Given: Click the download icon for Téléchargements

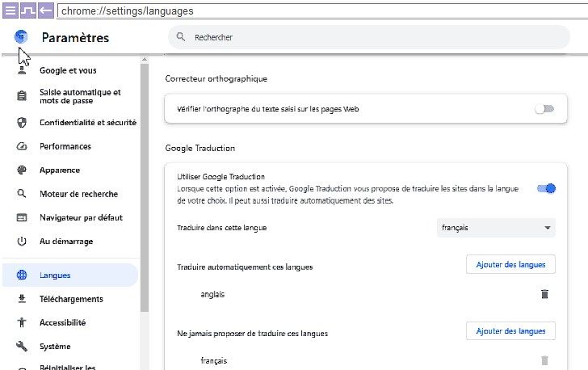Looking at the screenshot, I should click(x=22, y=299).
